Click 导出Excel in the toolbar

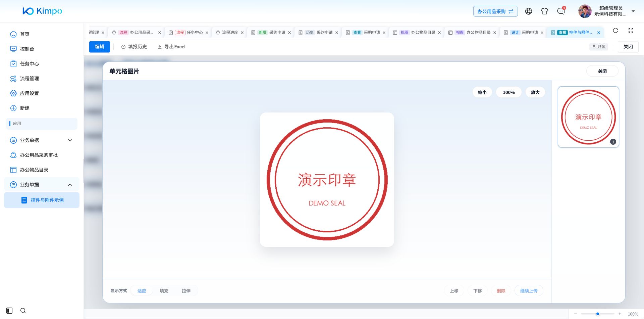171,47
